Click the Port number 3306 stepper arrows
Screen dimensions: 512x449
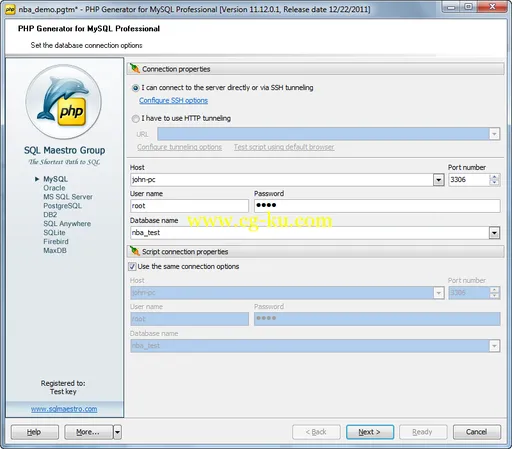(x=495, y=180)
